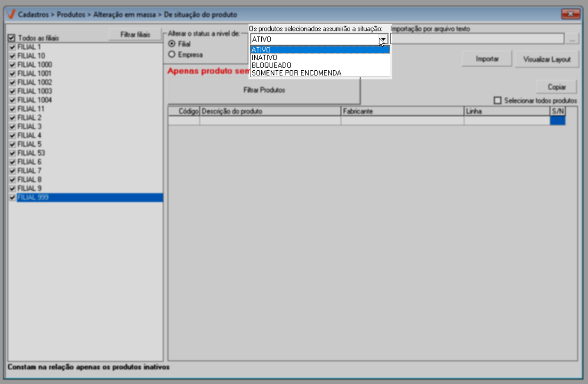Screen dimensions: 588x384
Task: Uncheck the FILIAL 11 checkbox
Action: (x=13, y=109)
